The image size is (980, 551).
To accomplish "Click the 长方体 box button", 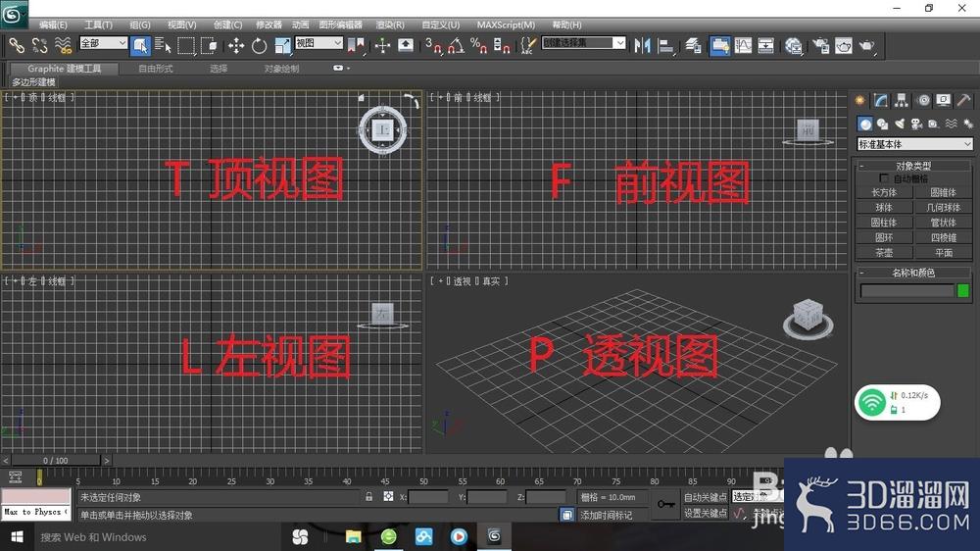I will tap(884, 192).
